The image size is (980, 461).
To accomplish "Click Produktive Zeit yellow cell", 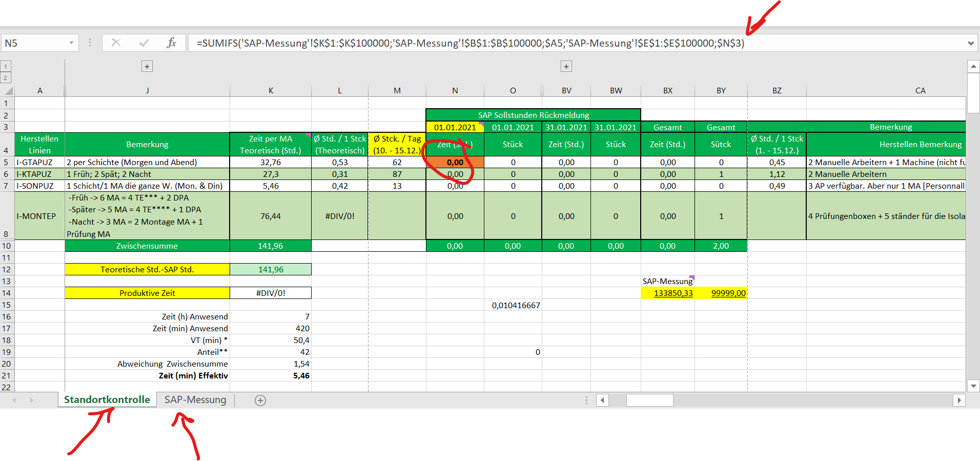I will [x=147, y=293].
